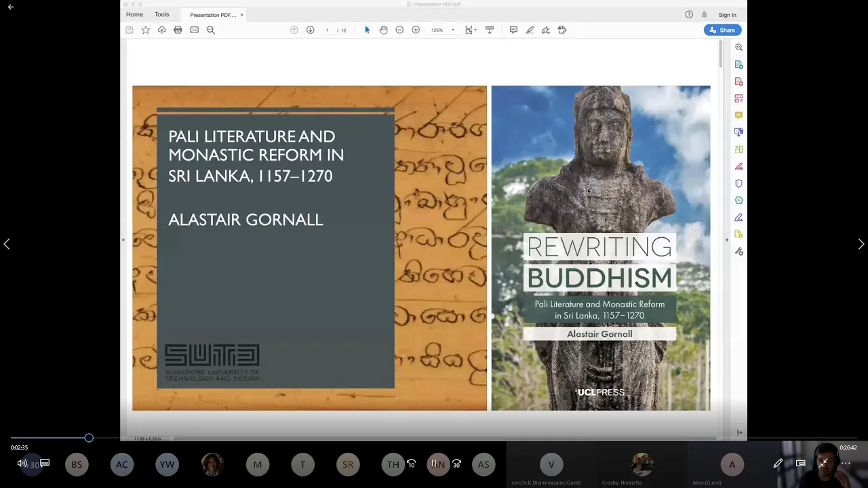Open the find text magnifier tool
This screenshot has height=488, width=868.
[x=210, y=30]
